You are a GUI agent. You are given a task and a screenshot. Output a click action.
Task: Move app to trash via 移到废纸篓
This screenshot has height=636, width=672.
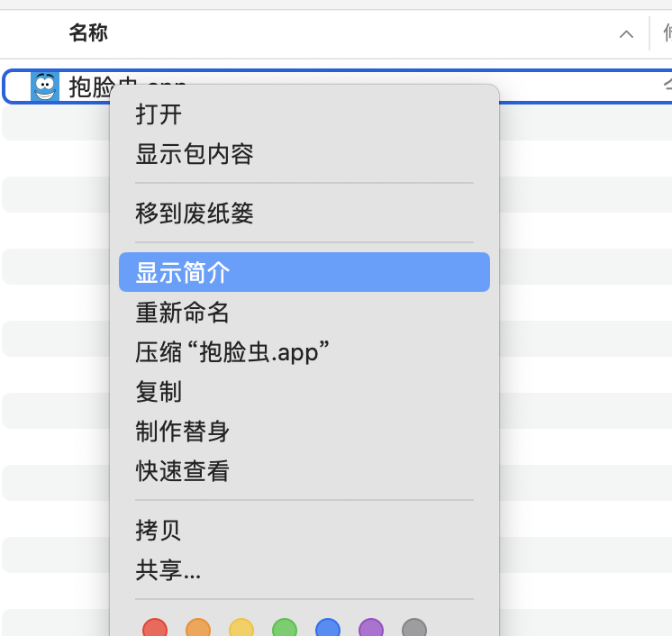[x=195, y=214]
